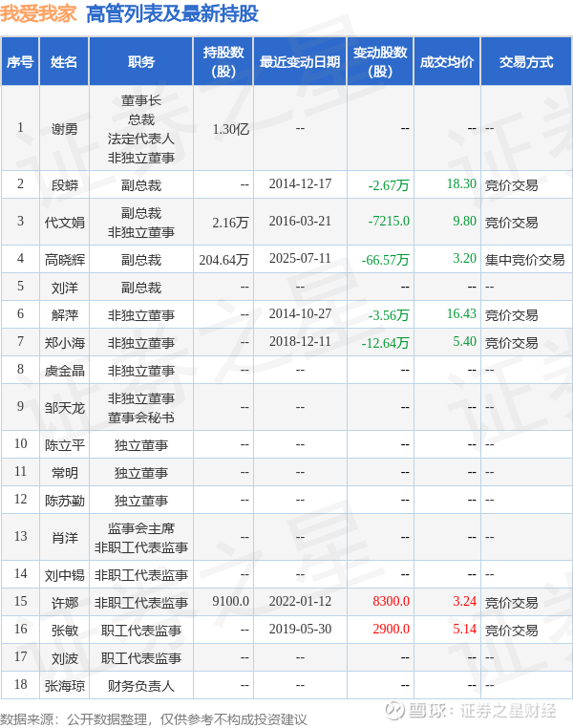Click the date 2014-10-27
The image size is (573, 728).
300,314
